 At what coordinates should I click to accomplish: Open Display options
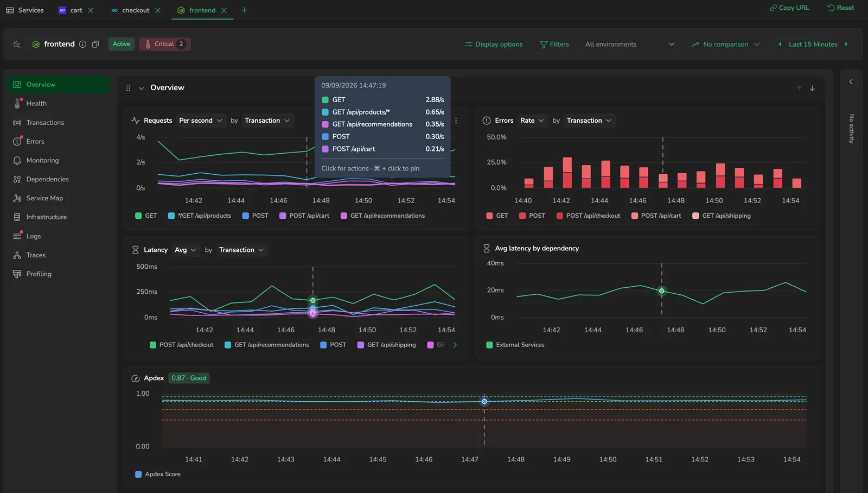[494, 45]
